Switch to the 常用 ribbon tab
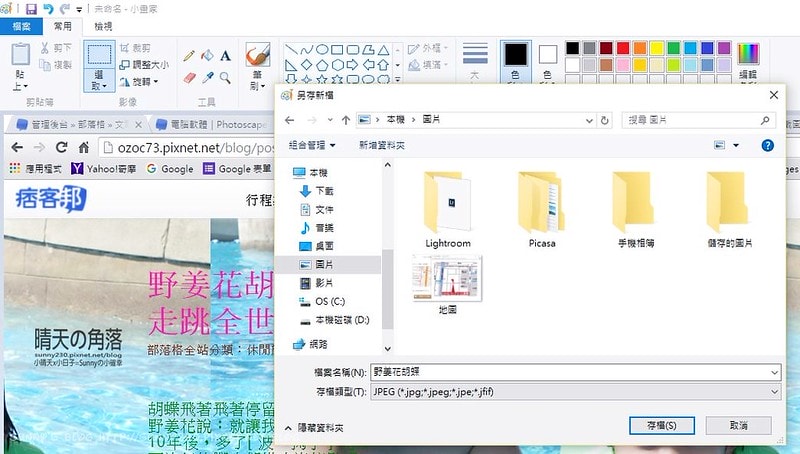 tap(63, 26)
